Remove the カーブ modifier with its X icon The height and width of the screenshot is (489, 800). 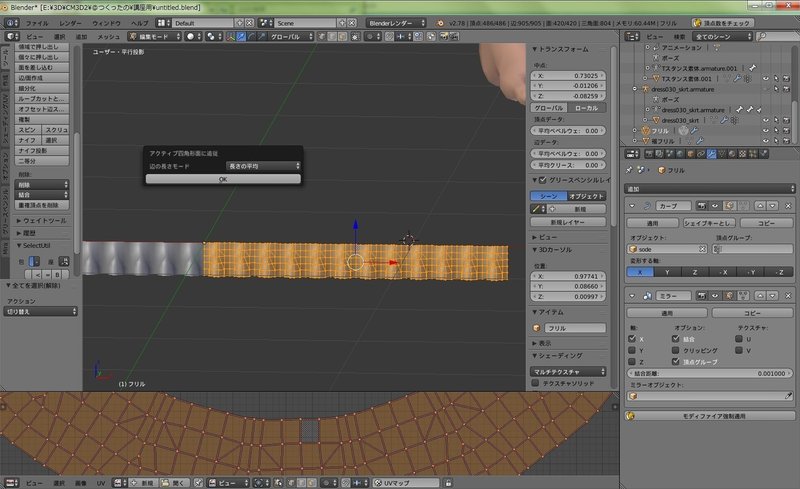tap(788, 206)
